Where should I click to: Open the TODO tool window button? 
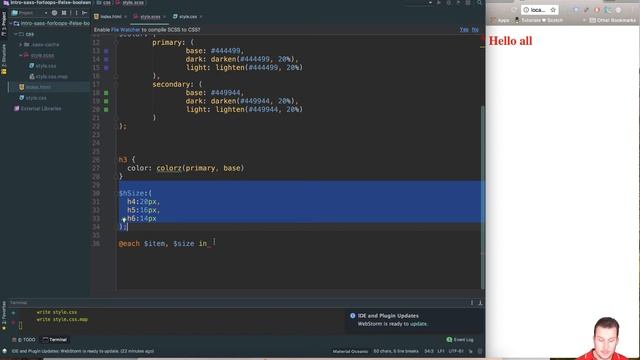(24, 340)
